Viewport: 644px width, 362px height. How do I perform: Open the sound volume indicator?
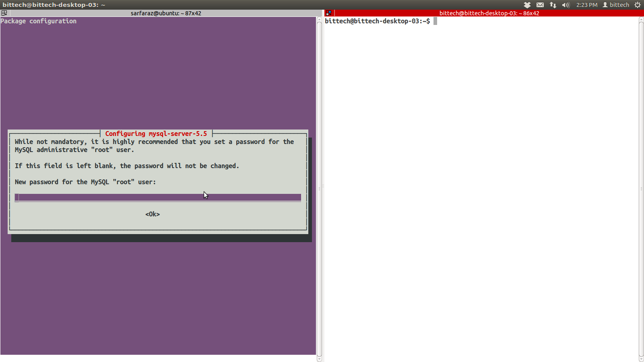(566, 5)
